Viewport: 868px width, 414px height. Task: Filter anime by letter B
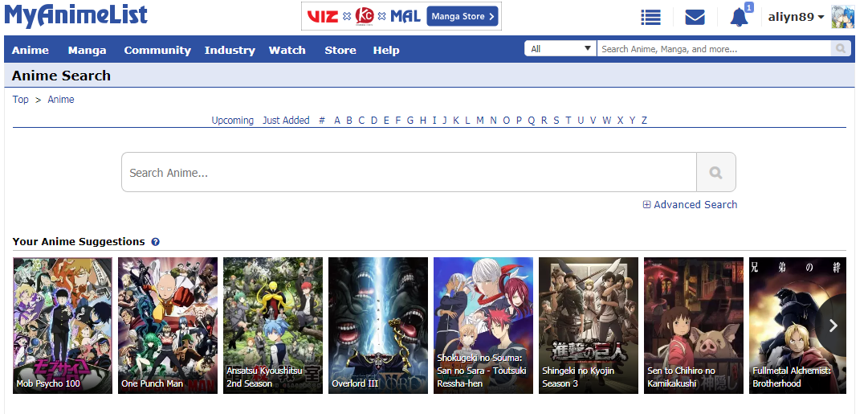tap(349, 121)
